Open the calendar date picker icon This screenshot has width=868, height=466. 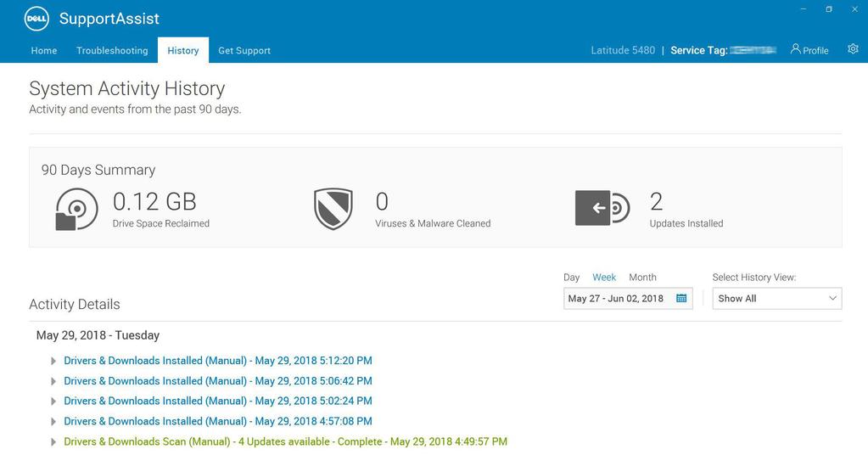click(680, 298)
